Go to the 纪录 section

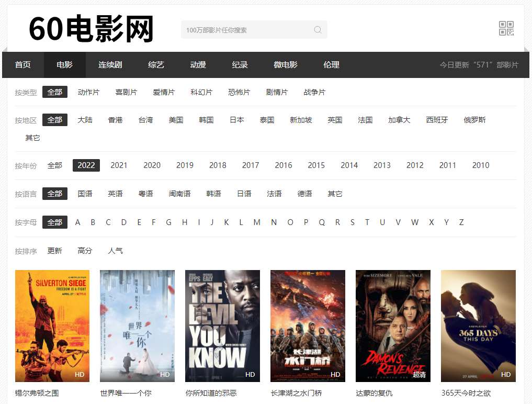[240, 65]
